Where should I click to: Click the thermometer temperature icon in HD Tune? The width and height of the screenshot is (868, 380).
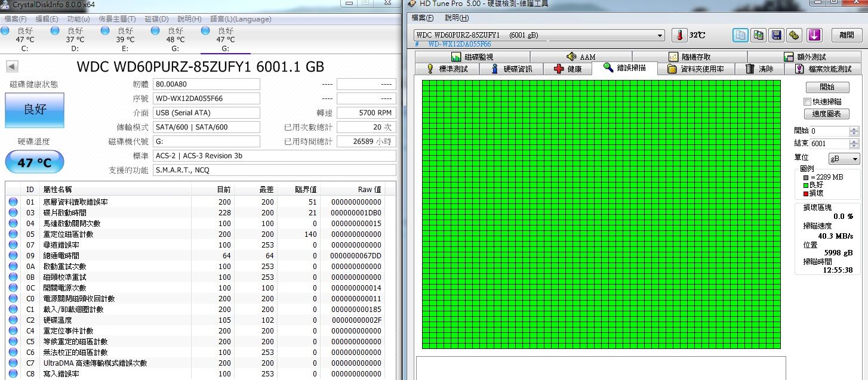click(x=679, y=35)
